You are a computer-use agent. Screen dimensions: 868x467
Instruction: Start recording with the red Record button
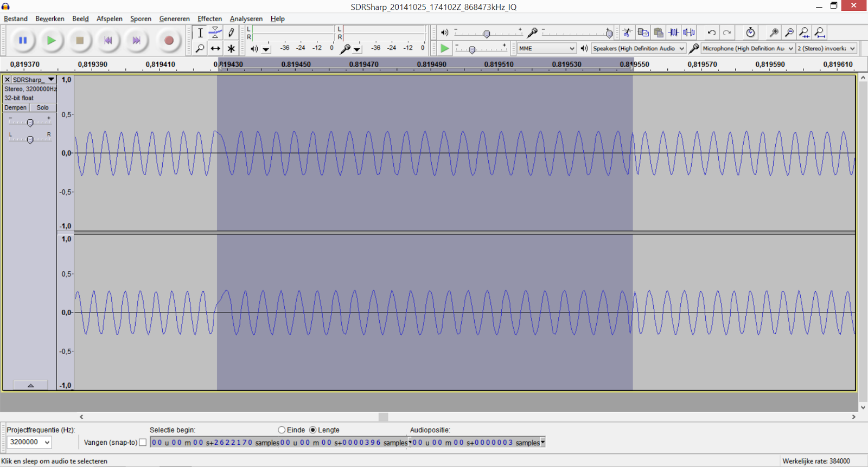coord(169,40)
